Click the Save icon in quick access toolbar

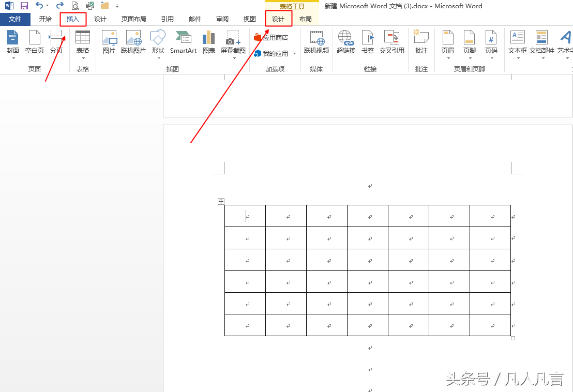24,6
